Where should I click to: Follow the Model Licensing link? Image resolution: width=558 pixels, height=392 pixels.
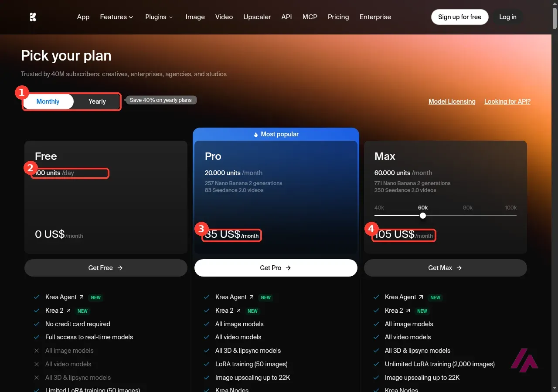coord(452,101)
